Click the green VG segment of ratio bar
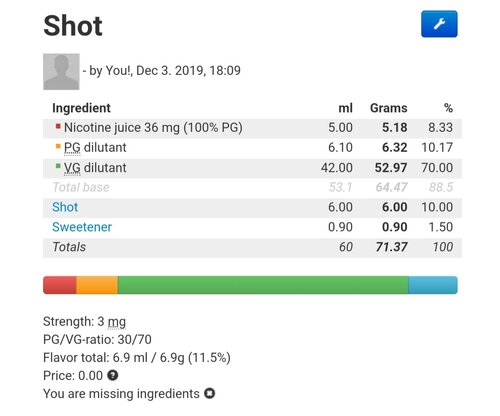Screen dimensions: 500x416 (263, 285)
